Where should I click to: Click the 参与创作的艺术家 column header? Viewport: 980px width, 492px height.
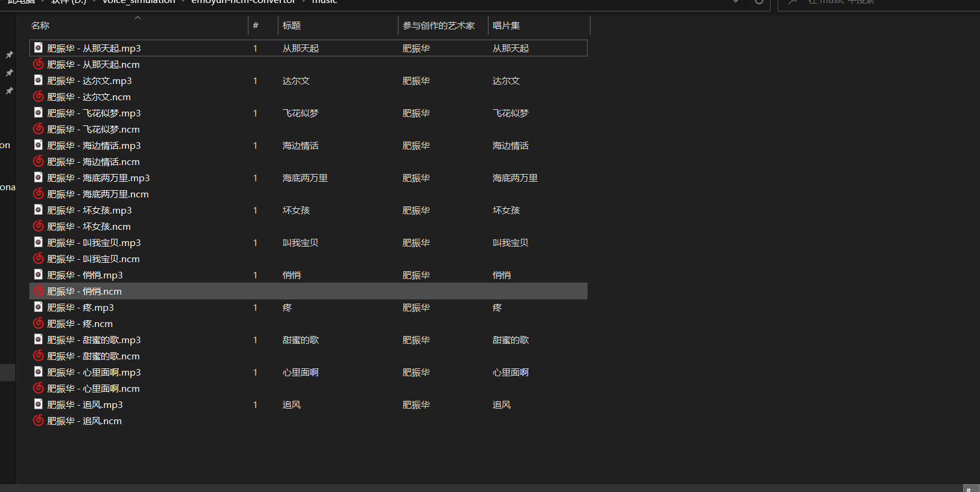pyautogui.click(x=439, y=26)
